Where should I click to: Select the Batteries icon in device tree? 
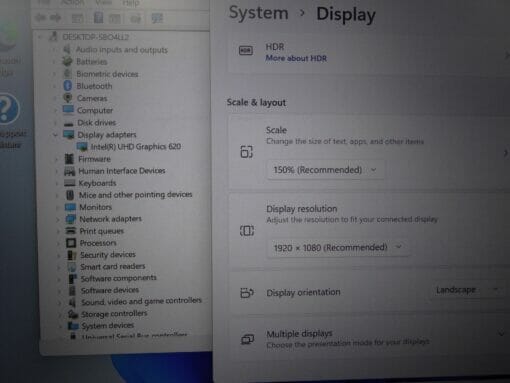(67, 61)
